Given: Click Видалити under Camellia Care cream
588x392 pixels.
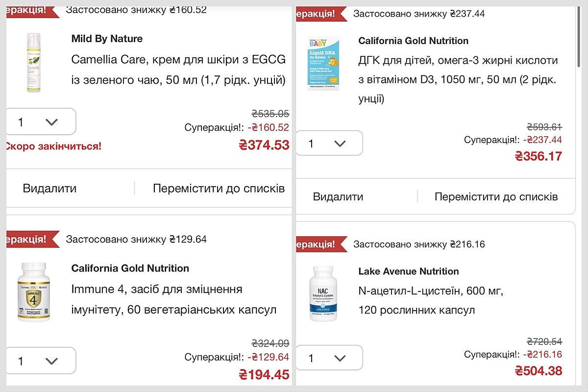Looking at the screenshot, I should (x=49, y=189).
